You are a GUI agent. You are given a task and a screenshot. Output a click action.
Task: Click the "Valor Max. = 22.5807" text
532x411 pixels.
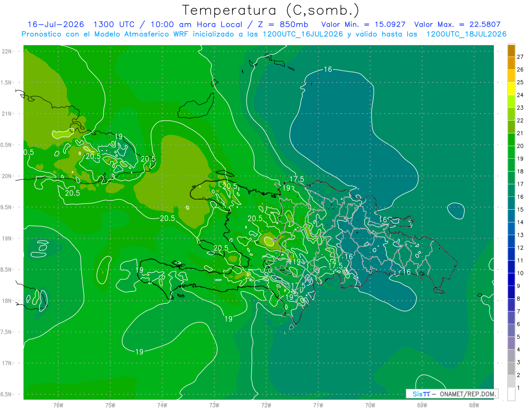click(x=458, y=24)
